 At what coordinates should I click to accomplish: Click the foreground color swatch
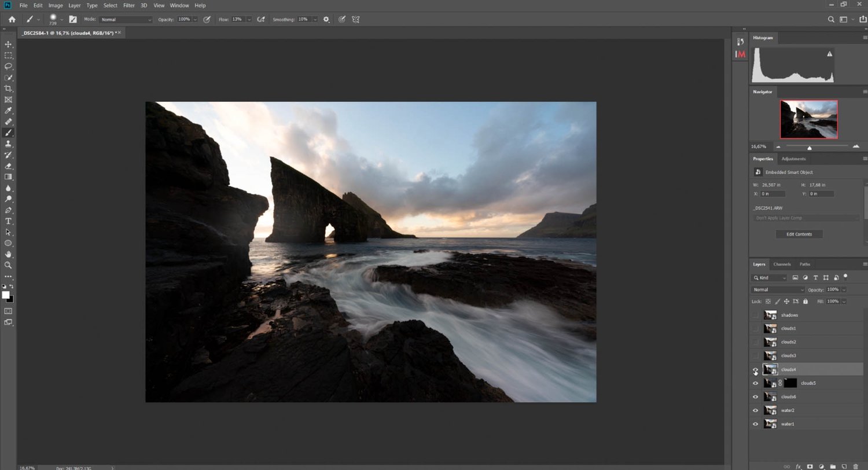tap(5, 295)
